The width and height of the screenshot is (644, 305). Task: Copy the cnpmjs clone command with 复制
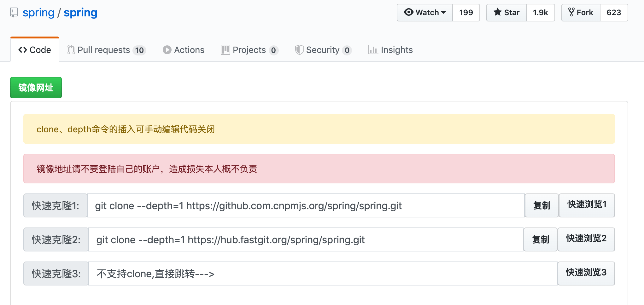542,205
